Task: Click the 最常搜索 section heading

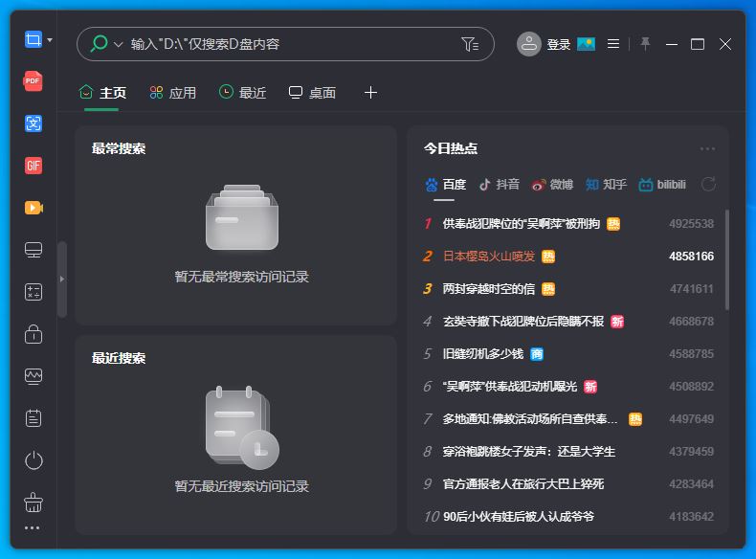Action: [x=119, y=148]
